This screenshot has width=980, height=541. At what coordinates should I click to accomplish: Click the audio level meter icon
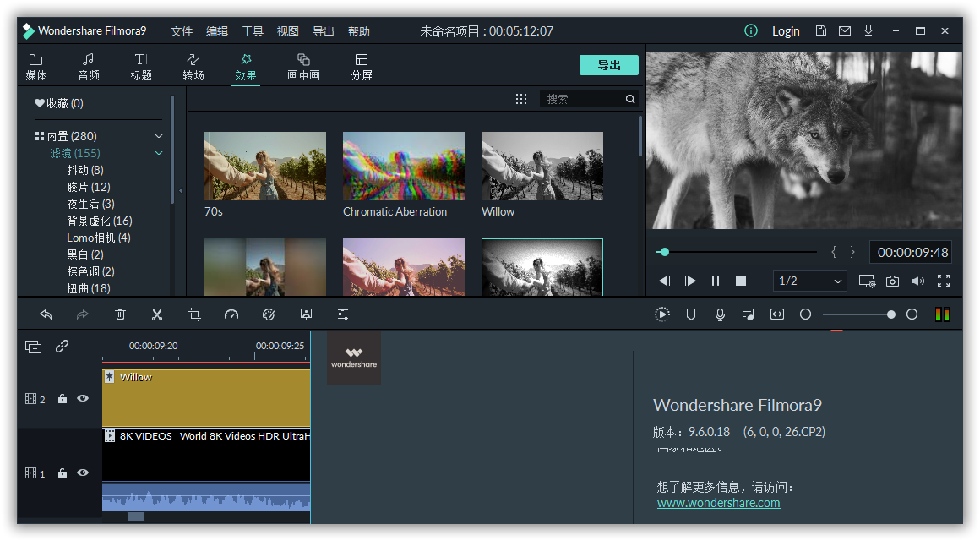[943, 314]
